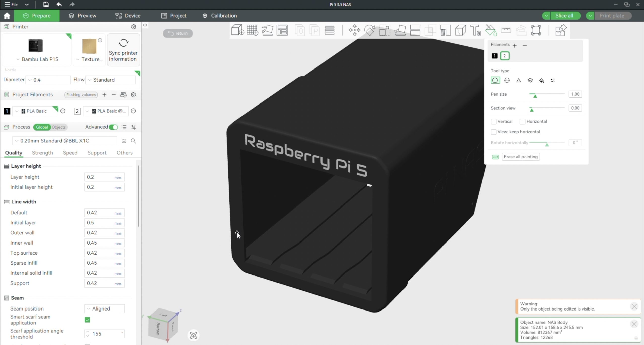
Task: Click the Add Cube primitive icon
Action: point(237,30)
